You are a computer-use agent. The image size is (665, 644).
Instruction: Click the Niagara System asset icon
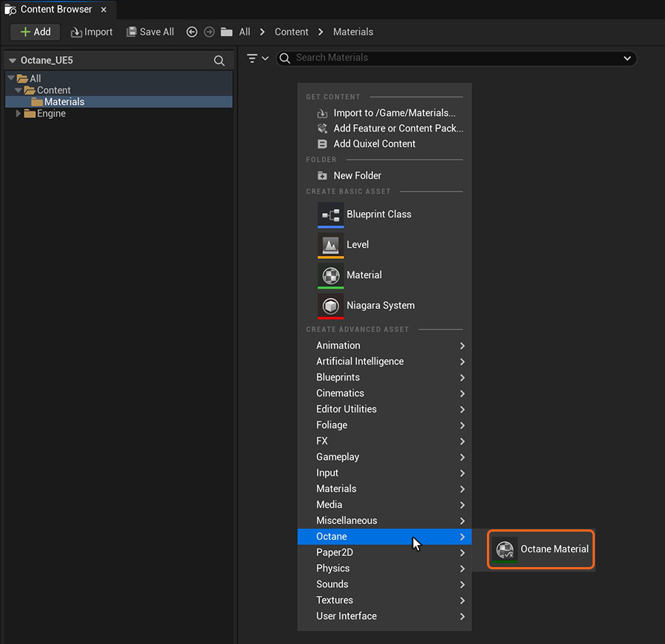[x=331, y=306]
